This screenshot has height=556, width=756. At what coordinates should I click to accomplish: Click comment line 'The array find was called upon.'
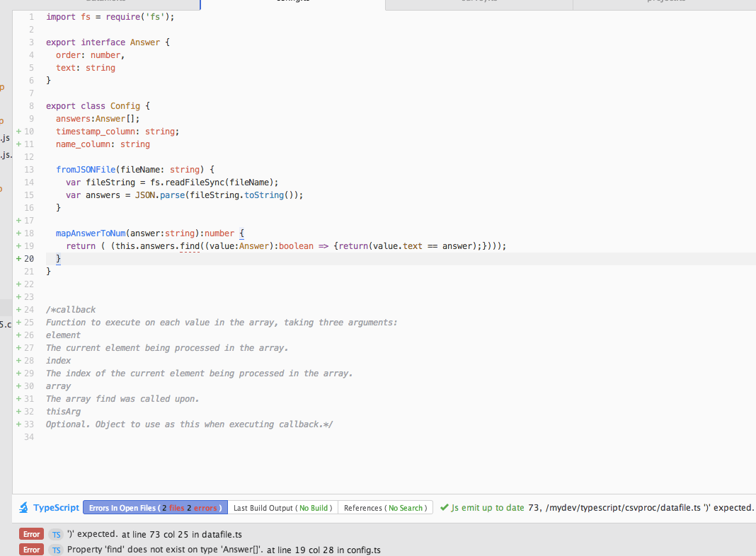(122, 399)
